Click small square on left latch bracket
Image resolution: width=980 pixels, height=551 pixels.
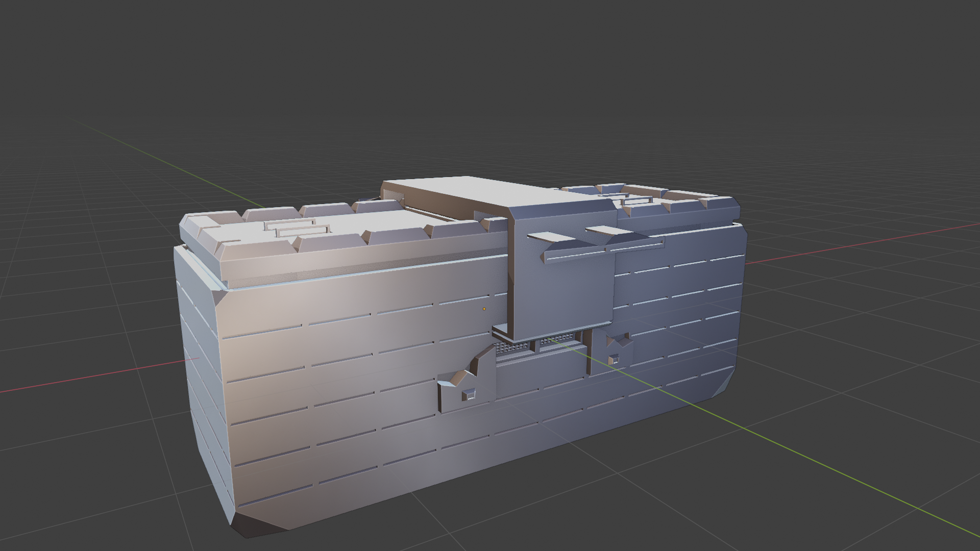click(468, 394)
